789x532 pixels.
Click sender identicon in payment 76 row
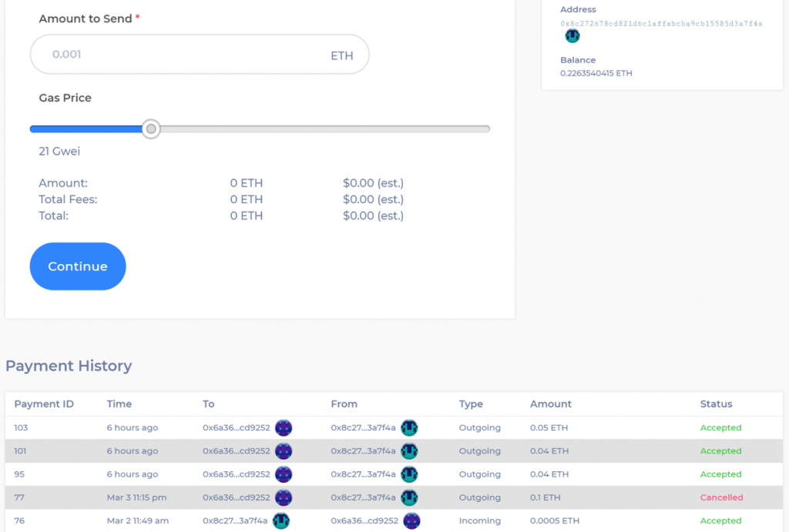[411, 521]
